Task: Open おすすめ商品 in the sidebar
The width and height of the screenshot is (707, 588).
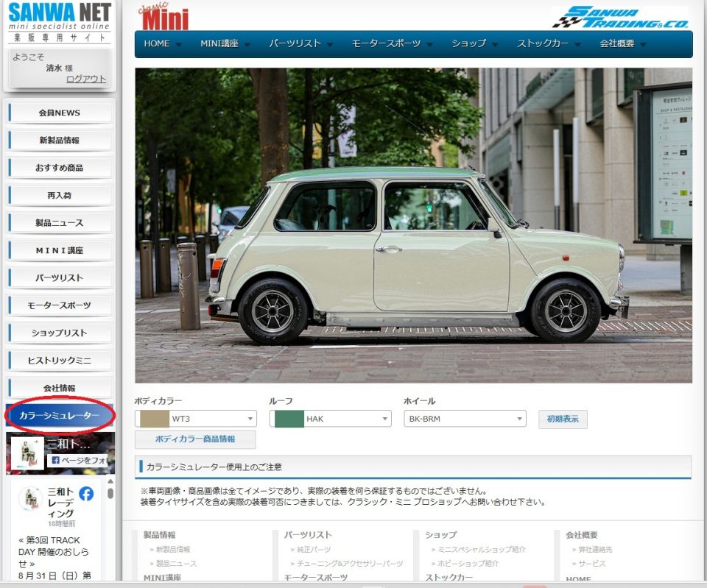Action: click(x=59, y=168)
